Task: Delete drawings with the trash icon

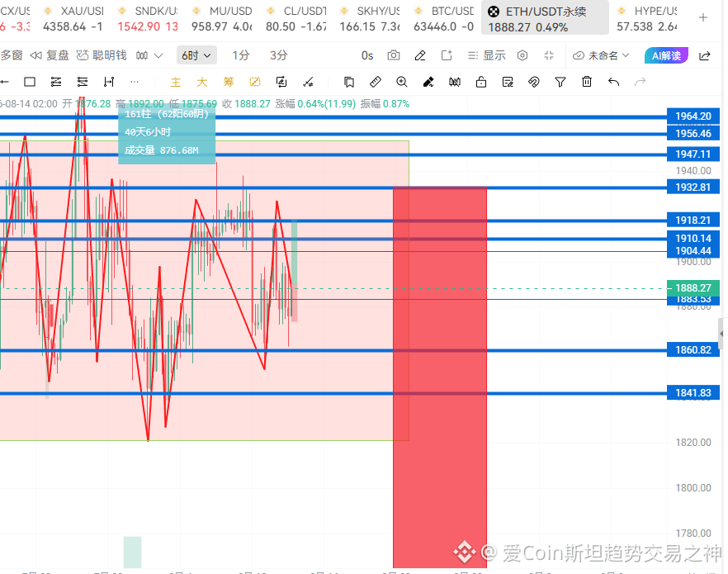Action: tap(587, 83)
